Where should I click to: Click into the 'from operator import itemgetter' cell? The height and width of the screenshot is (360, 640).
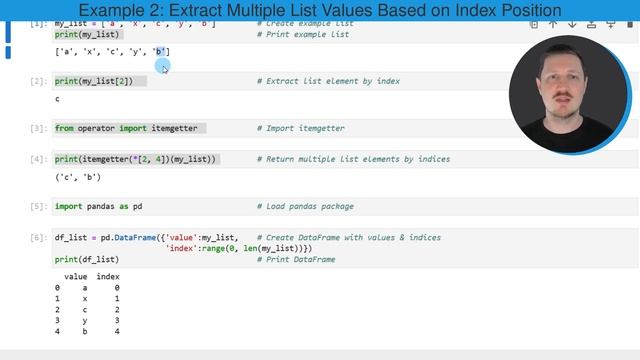pyautogui.click(x=344, y=128)
